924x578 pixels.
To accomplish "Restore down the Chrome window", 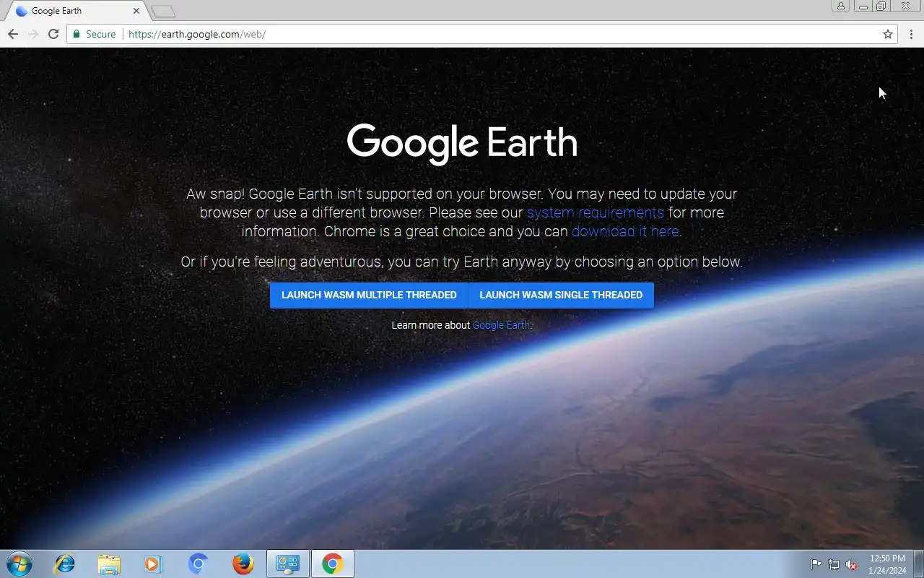I will click(881, 6).
